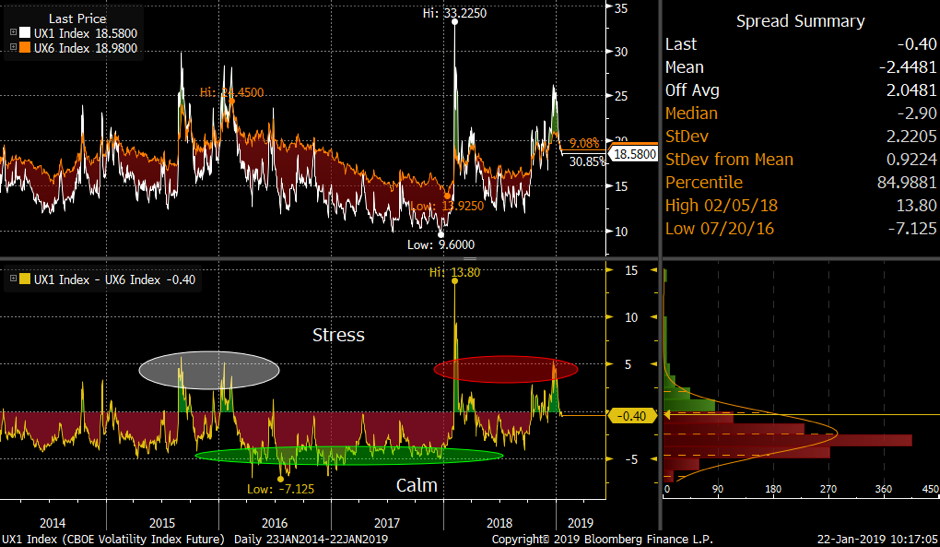
Task: Click the 2014 label on the time axis
Action: 53,523
